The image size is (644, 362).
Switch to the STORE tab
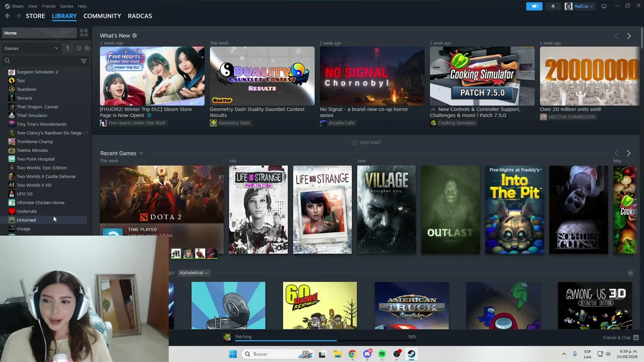tap(35, 16)
